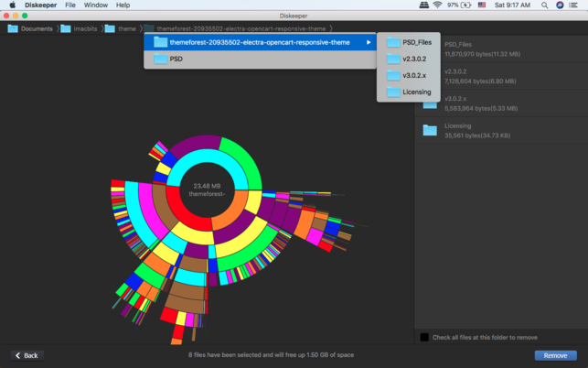The height and width of the screenshot is (368, 588).
Task: Choose v3.0.2.x in the submenu
Action: [409, 75]
